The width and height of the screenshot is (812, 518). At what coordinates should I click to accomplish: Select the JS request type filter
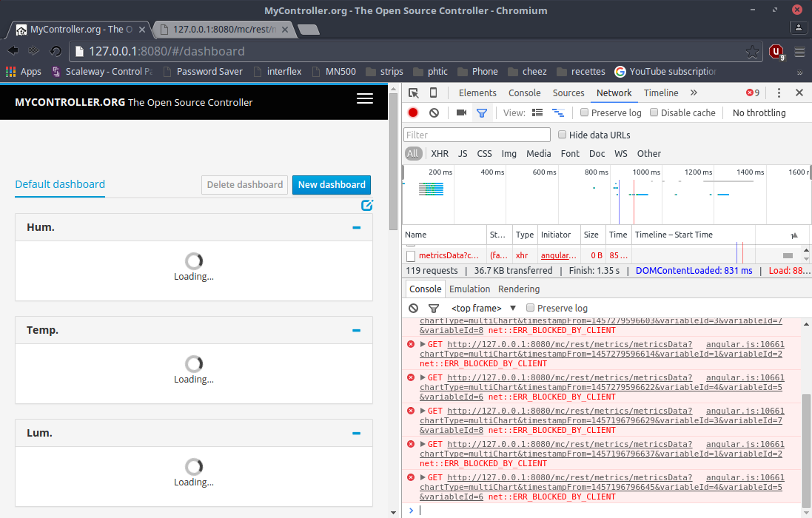pos(463,153)
